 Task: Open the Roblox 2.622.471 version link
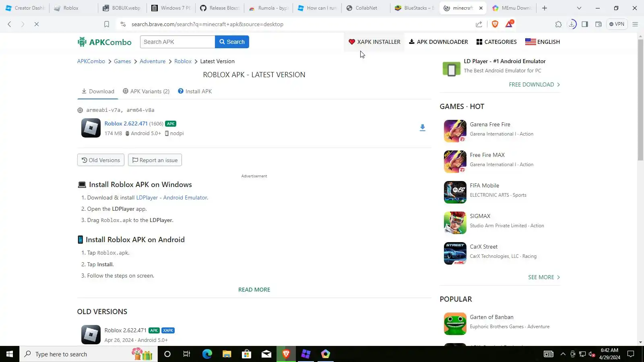126,123
